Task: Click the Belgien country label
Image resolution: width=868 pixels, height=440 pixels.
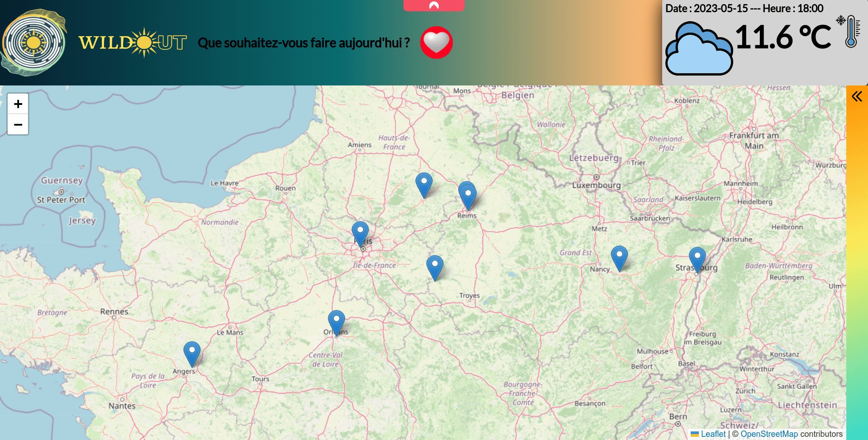Action: pos(518,95)
